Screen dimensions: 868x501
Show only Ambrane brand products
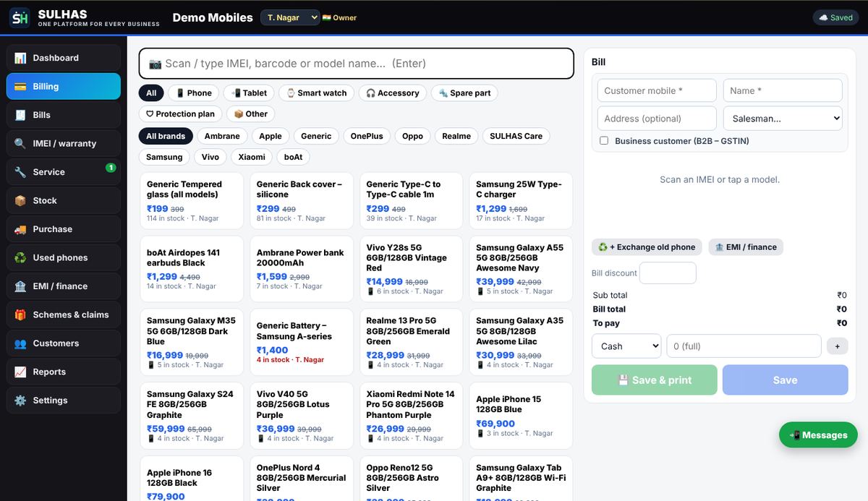click(222, 136)
